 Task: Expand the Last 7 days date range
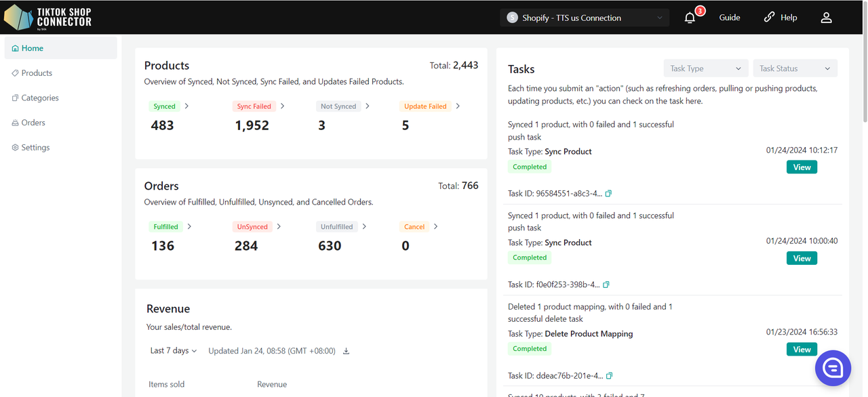pos(174,351)
